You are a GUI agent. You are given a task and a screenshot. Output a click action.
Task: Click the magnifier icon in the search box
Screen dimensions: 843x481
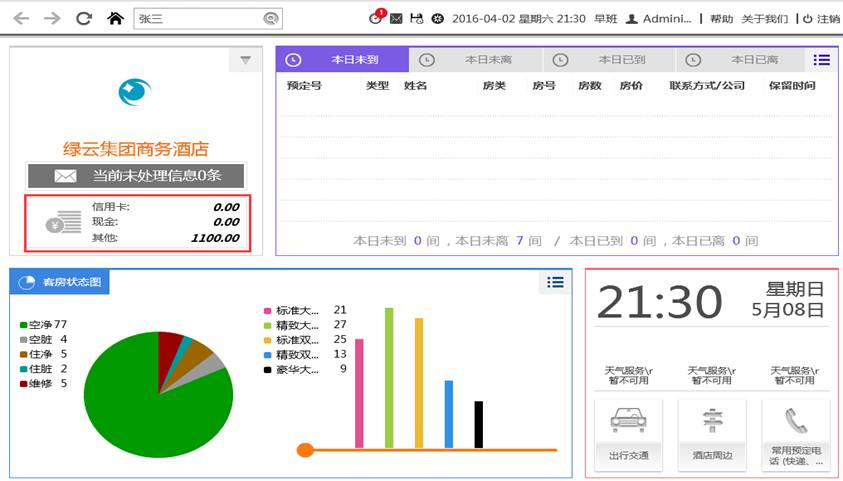[271, 19]
